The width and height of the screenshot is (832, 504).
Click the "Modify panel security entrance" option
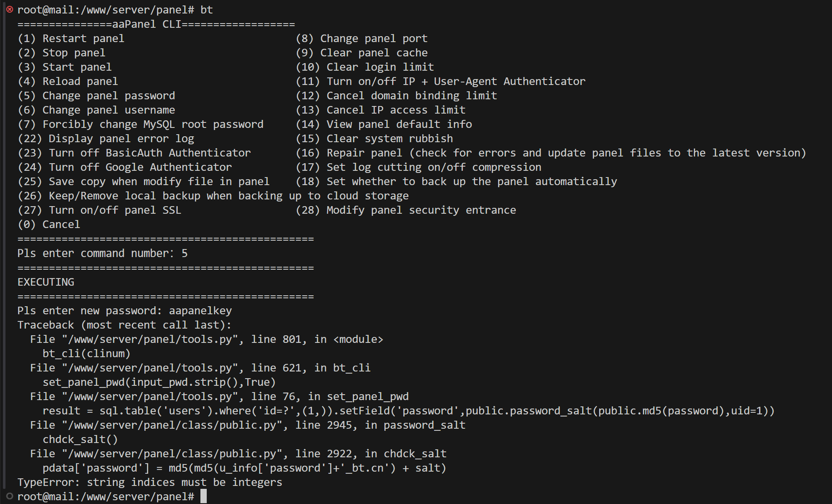tap(421, 210)
